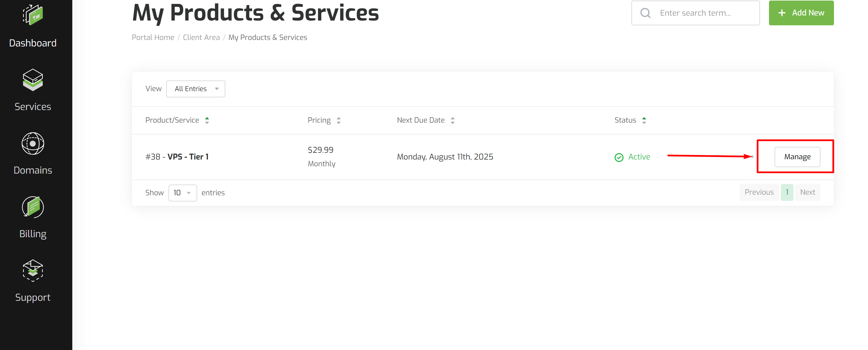868x350 pixels.
Task: Click the magnifier search icon
Action: pos(645,13)
